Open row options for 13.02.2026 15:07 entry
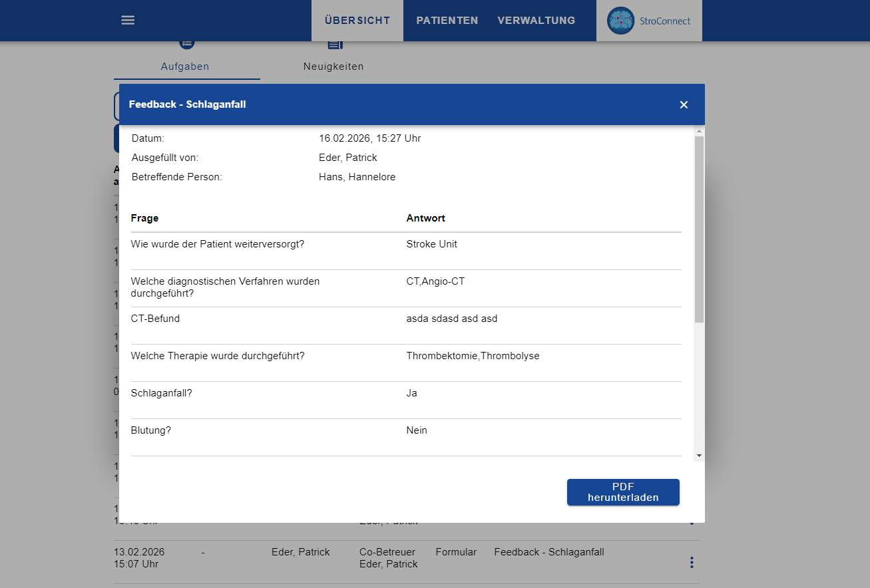This screenshot has height=588, width=870. 692,563
